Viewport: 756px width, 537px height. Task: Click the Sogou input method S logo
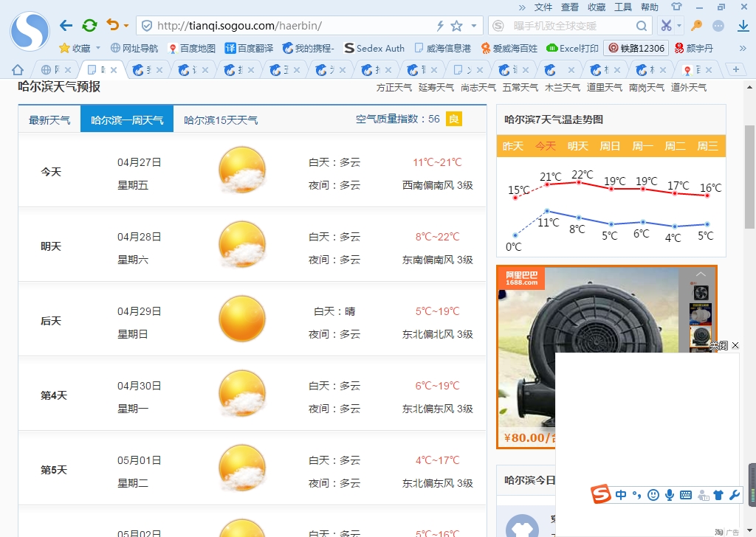[601, 495]
